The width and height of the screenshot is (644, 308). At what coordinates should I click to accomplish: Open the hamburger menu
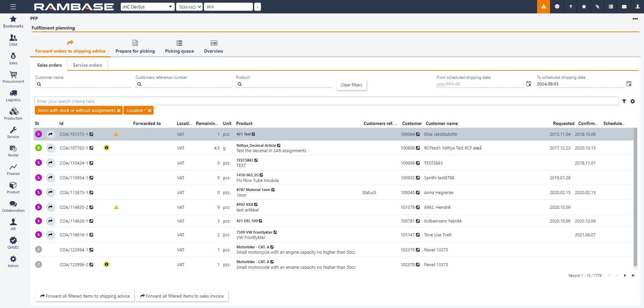pyautogui.click(x=13, y=7)
